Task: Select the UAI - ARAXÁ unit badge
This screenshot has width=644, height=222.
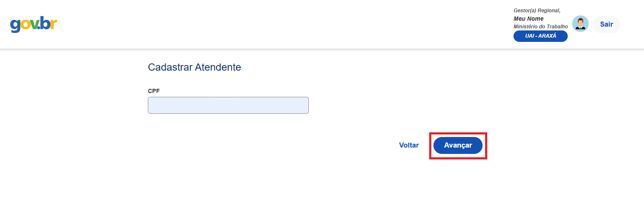Action: pos(540,36)
